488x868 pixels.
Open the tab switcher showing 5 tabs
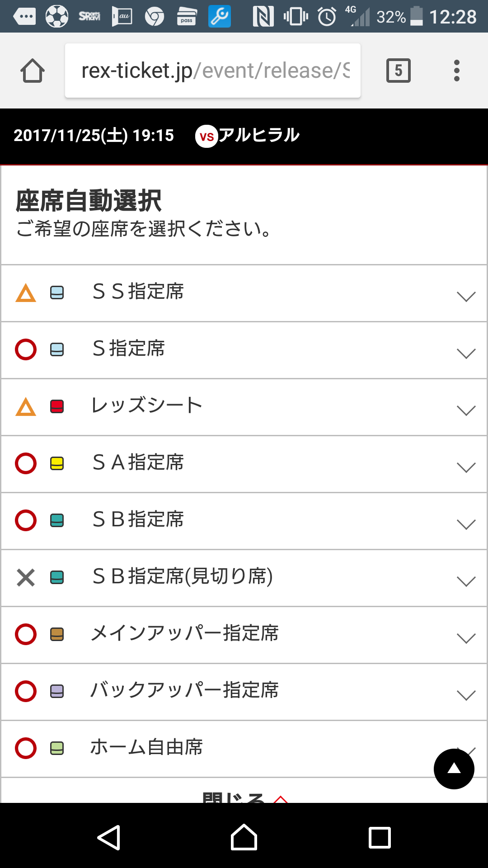[x=398, y=71]
